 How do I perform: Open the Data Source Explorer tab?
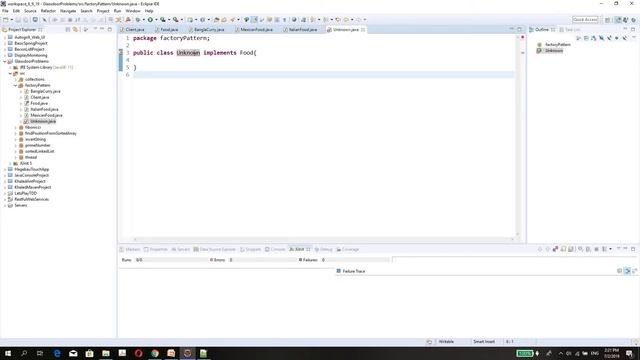(x=215, y=249)
